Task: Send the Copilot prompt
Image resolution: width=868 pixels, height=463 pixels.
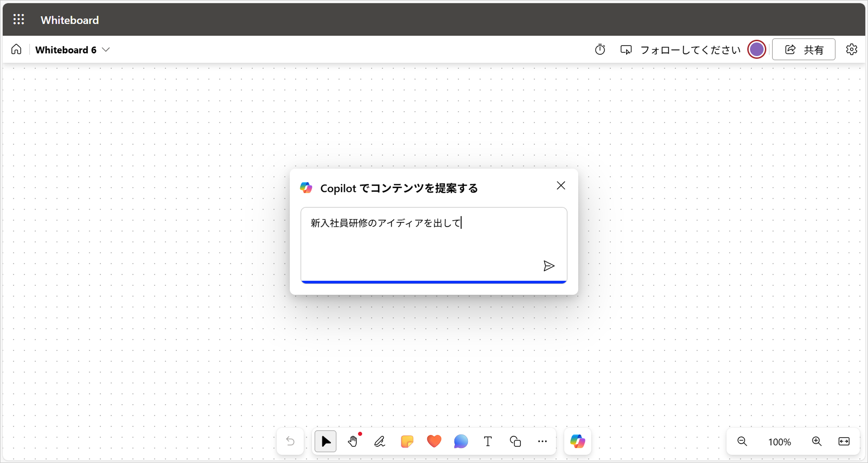Action: [x=548, y=266]
